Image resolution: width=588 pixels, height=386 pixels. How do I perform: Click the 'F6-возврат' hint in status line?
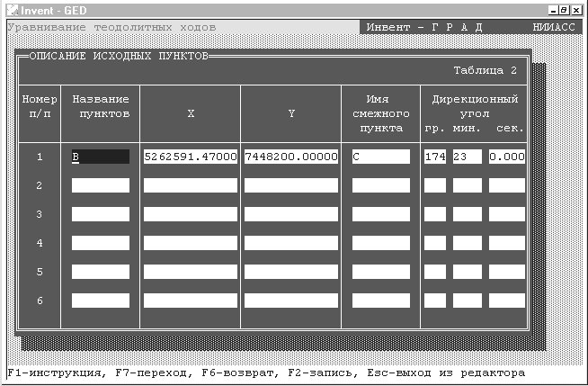pyautogui.click(x=237, y=373)
